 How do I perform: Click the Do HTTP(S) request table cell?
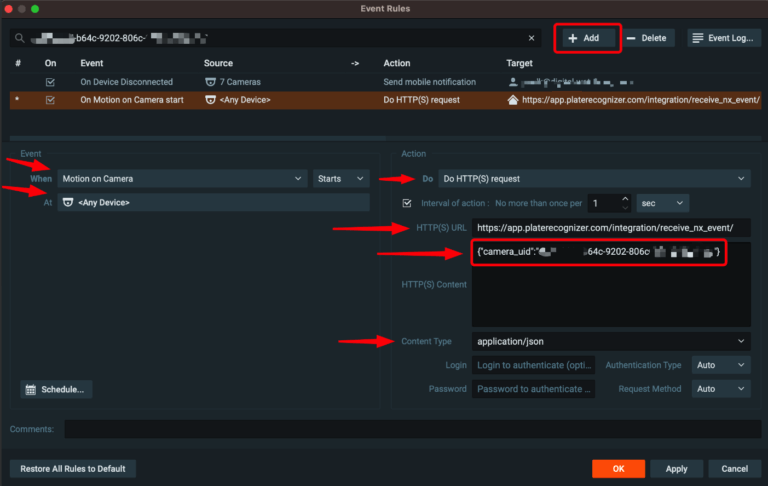click(421, 100)
